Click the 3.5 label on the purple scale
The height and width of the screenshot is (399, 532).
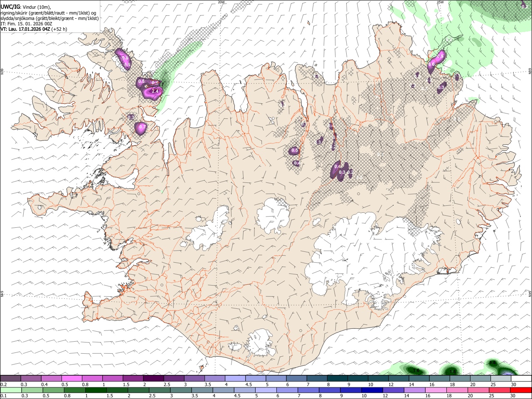pyautogui.click(x=207, y=384)
